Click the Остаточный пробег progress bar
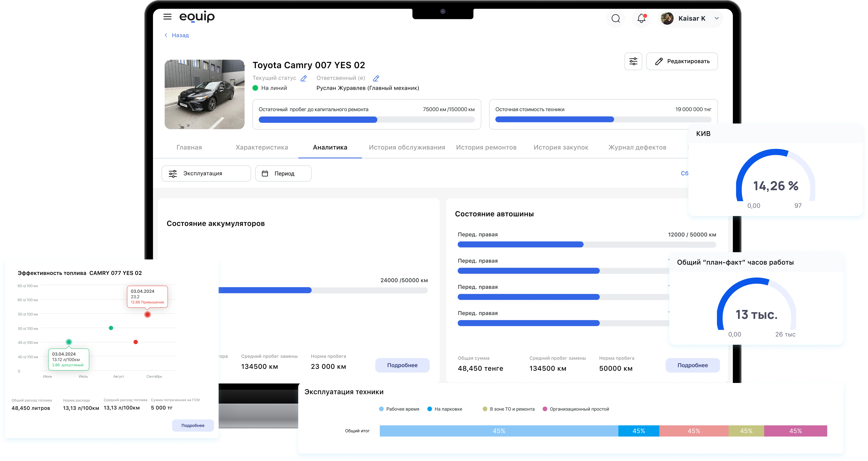The width and height of the screenshot is (868, 461). [367, 120]
